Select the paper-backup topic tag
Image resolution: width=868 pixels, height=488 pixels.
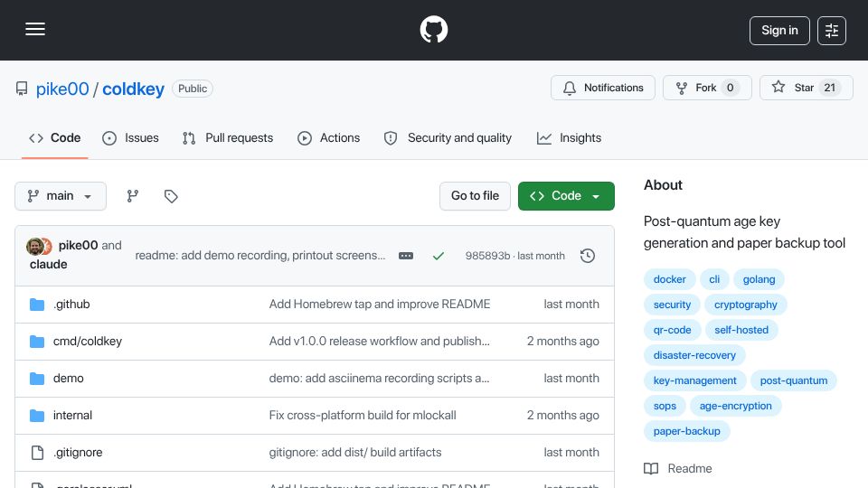686,432
